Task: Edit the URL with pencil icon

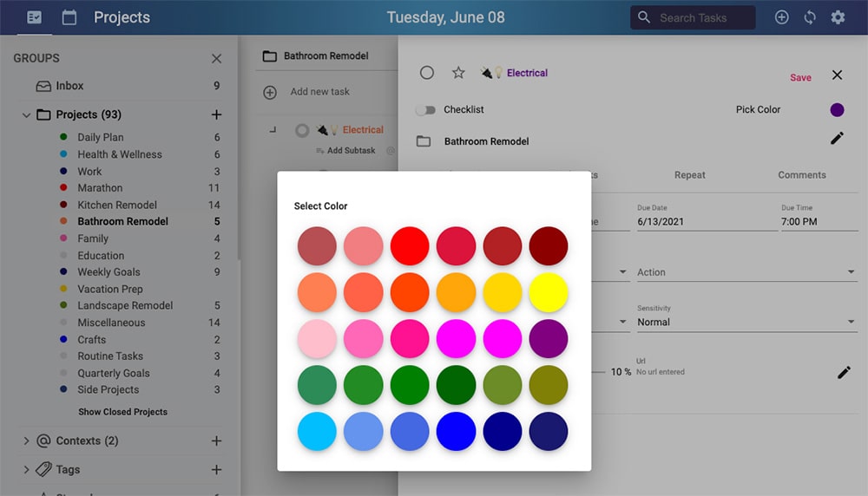Action: click(844, 372)
